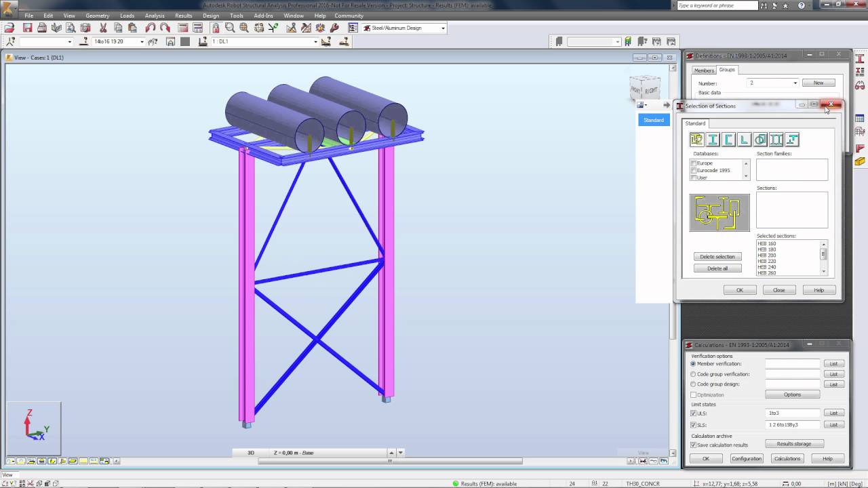The width and height of the screenshot is (868, 488).
Task: Click the Print icon in the toolbar
Action: point(42,28)
